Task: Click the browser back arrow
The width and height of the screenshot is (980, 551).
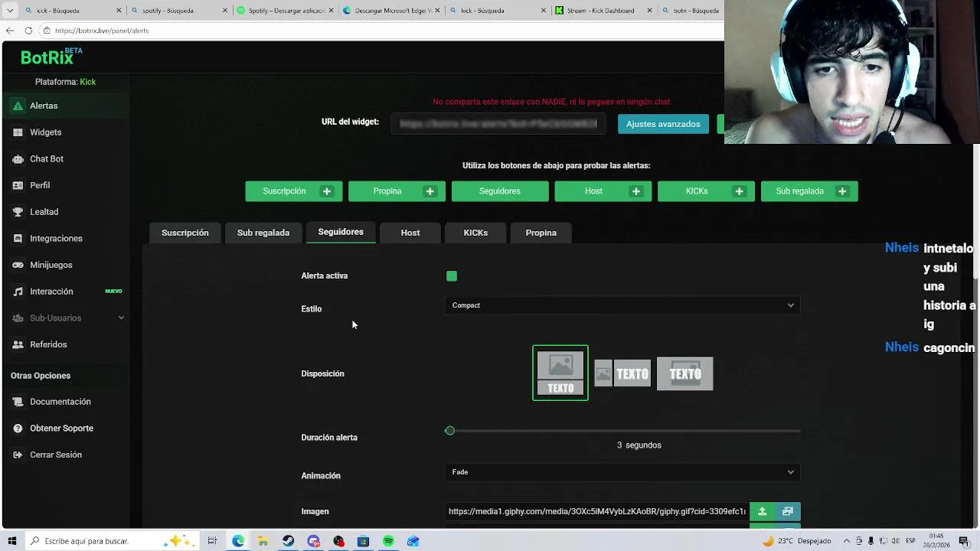Action: click(10, 31)
